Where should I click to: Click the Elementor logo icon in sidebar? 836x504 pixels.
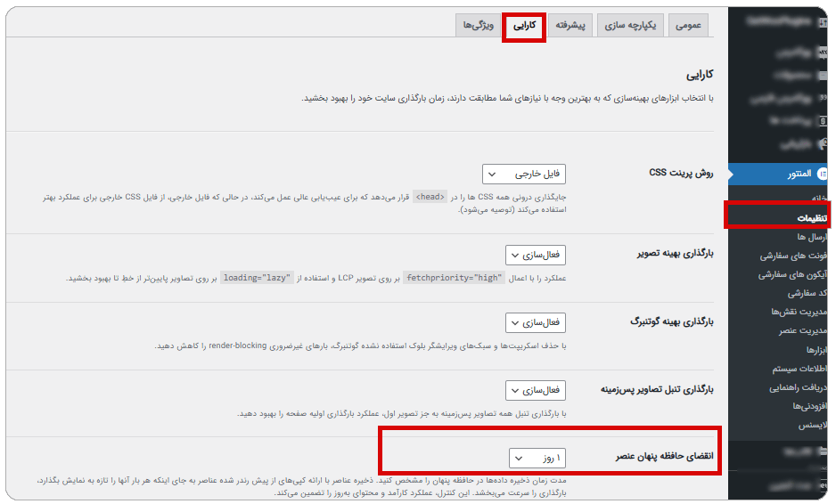pyautogui.click(x=822, y=174)
